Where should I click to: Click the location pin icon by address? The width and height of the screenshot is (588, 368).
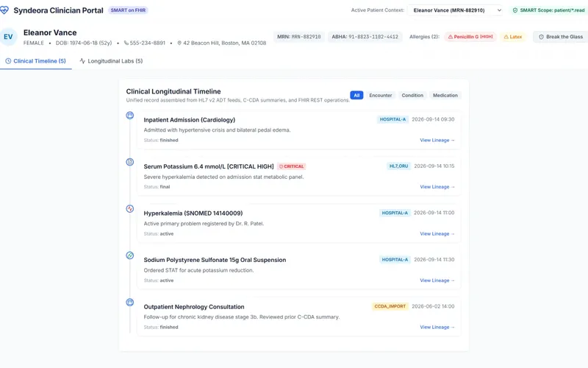[x=179, y=43]
